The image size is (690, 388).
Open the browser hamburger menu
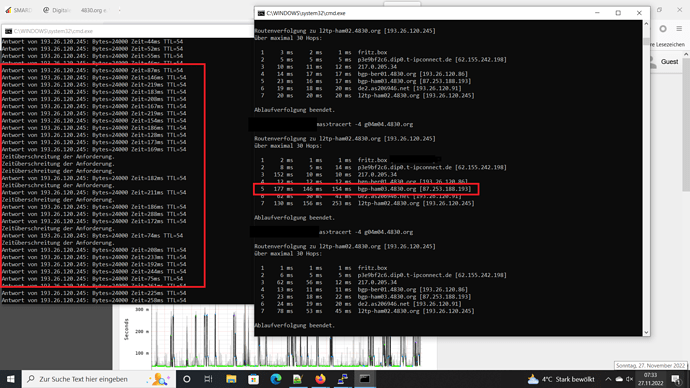coord(679,29)
